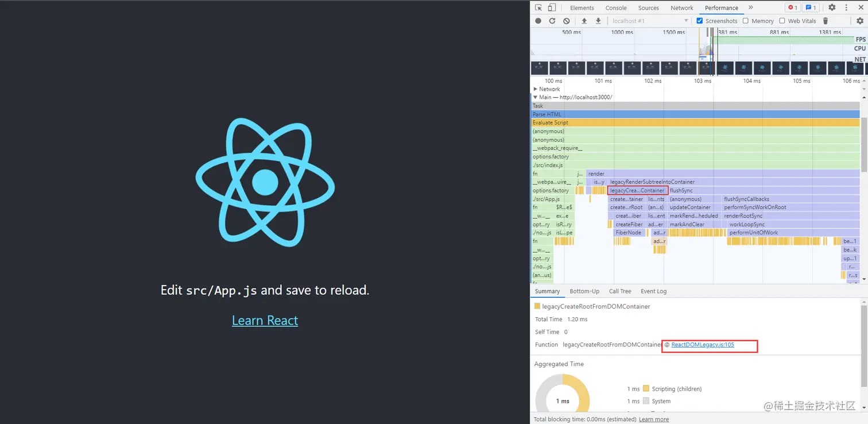
Task: Clear the performance recording
Action: (566, 21)
